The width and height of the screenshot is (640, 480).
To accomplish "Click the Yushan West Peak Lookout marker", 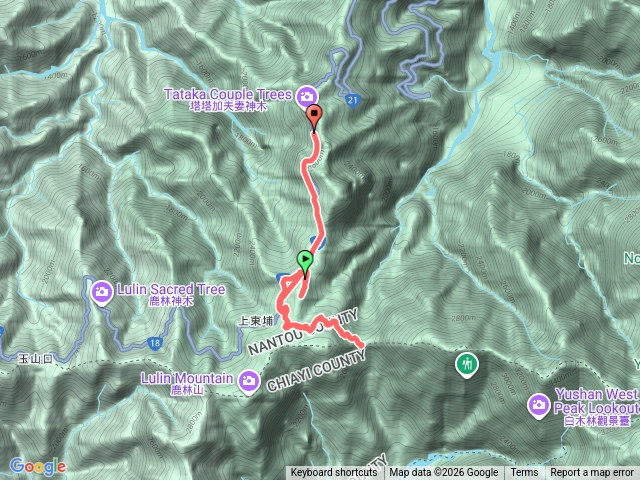I will coord(538,405).
